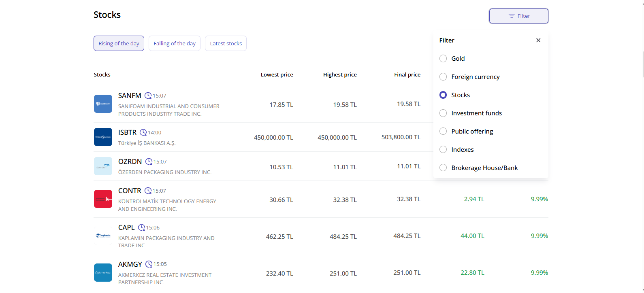
Task: Close the Filter panel
Action: click(x=538, y=40)
